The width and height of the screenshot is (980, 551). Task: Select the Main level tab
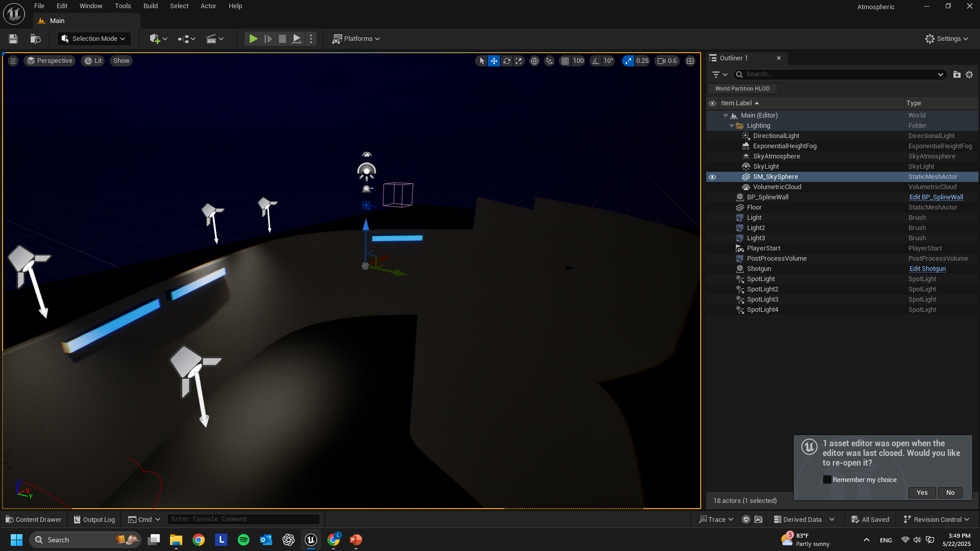click(86, 21)
